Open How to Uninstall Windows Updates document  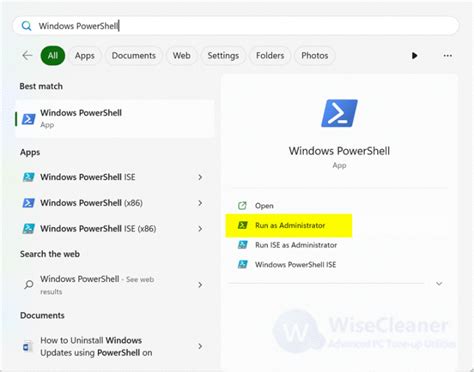click(x=107, y=346)
